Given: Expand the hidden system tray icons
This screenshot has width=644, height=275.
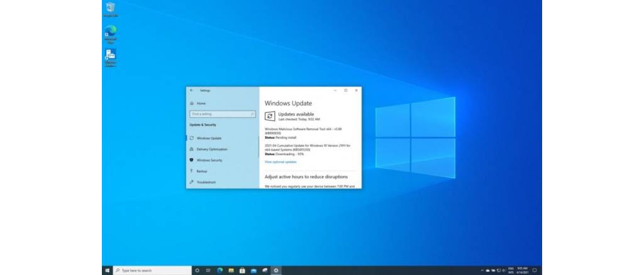Looking at the screenshot, I should [482, 271].
